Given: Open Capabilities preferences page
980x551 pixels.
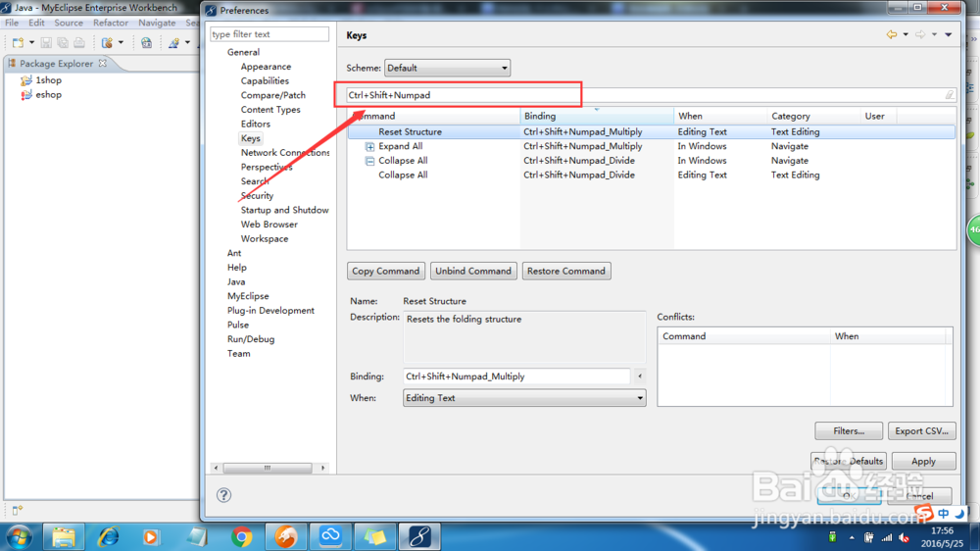Looking at the screenshot, I should [265, 80].
